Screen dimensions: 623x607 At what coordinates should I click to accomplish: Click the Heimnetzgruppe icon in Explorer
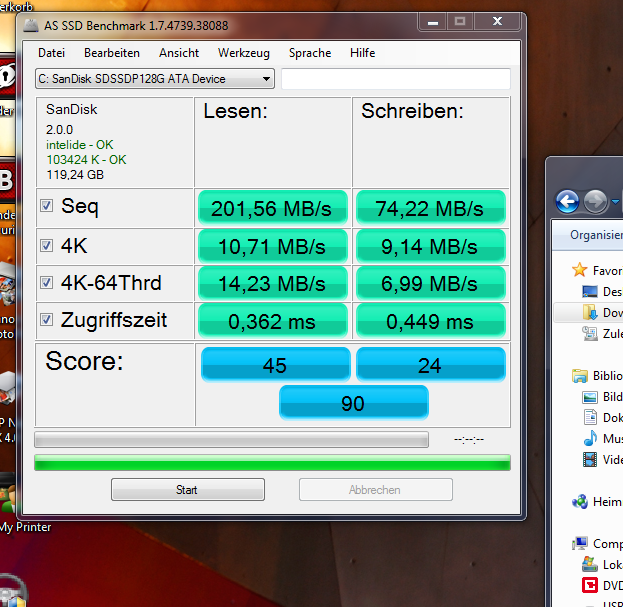click(580, 502)
